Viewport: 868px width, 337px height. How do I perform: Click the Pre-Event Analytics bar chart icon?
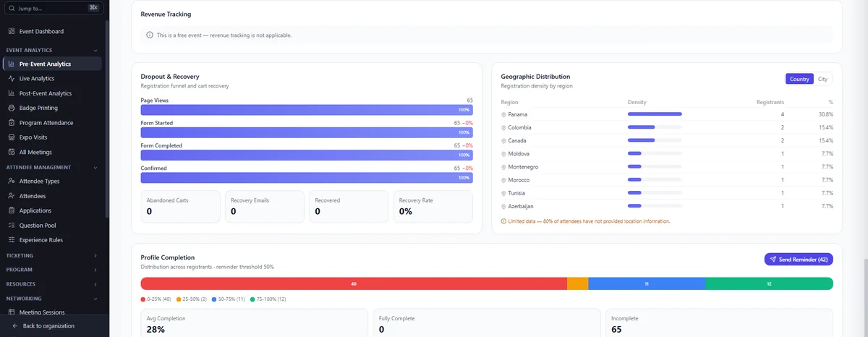click(12, 64)
